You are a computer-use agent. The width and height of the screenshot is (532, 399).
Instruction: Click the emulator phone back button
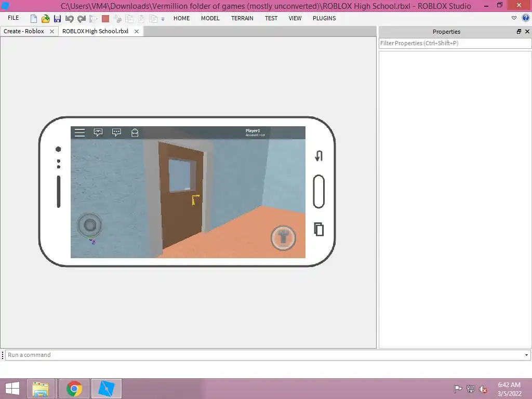[x=318, y=156]
